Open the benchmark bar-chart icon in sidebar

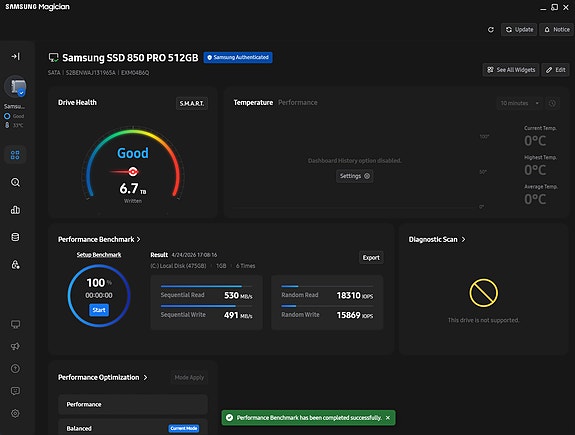[x=15, y=210]
